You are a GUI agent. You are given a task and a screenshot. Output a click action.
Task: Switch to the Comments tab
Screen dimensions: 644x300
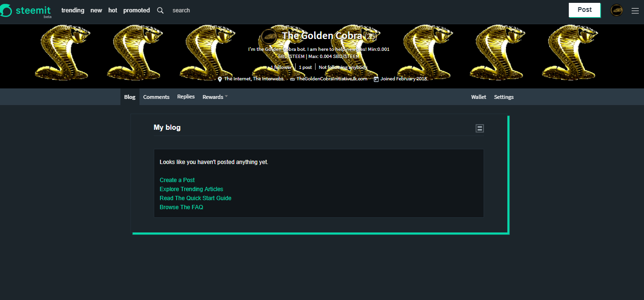pos(156,97)
